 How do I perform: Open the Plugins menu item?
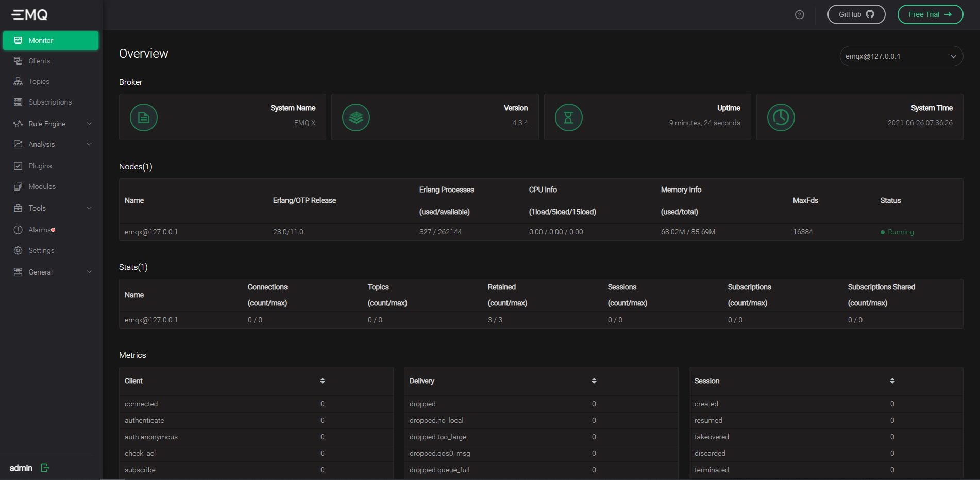point(50,166)
